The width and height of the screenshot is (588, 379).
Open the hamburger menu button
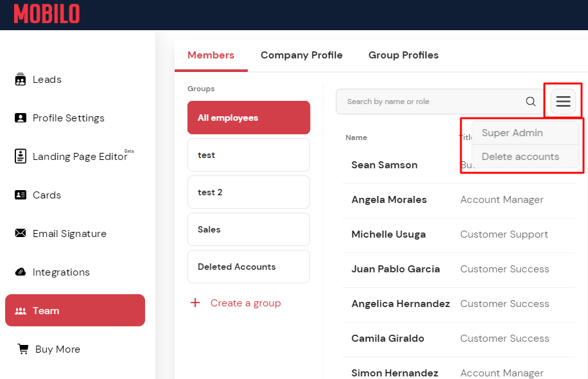(563, 101)
